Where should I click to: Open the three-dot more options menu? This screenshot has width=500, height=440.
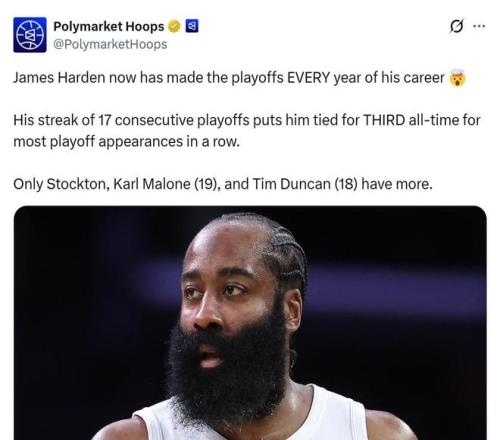tap(479, 26)
